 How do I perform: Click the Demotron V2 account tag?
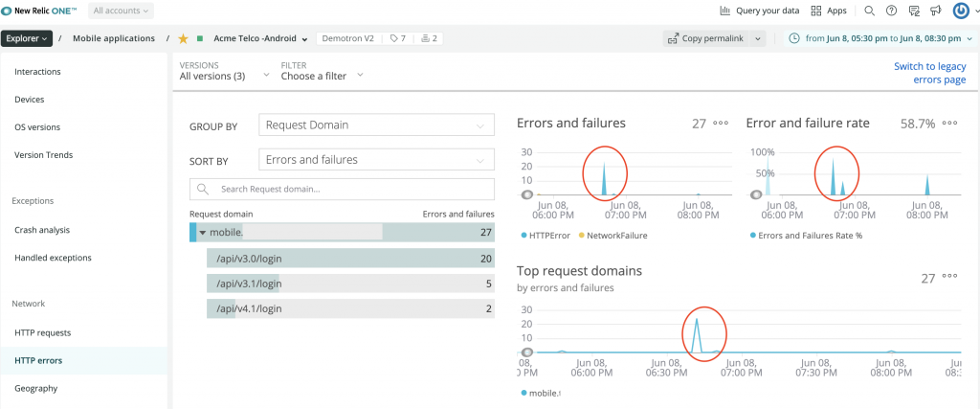click(x=347, y=38)
